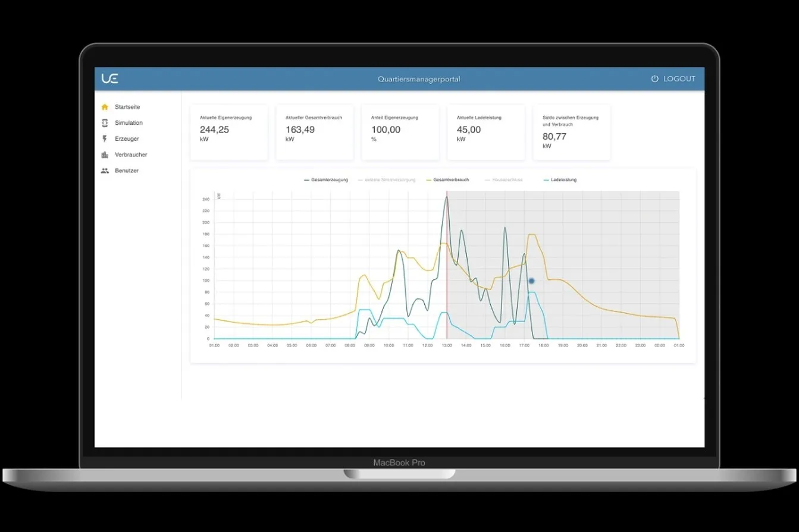Click the 163,49 Gesamtverbrauch value

pyautogui.click(x=300, y=130)
